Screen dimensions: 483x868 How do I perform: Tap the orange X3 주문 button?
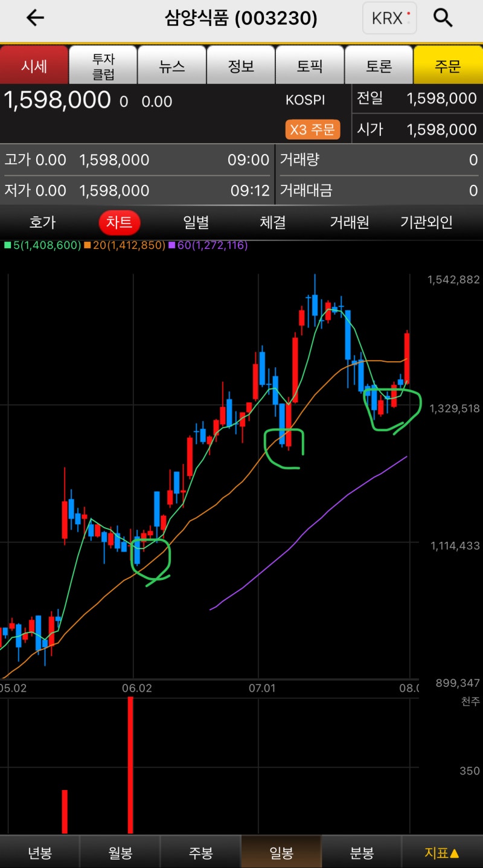click(313, 130)
